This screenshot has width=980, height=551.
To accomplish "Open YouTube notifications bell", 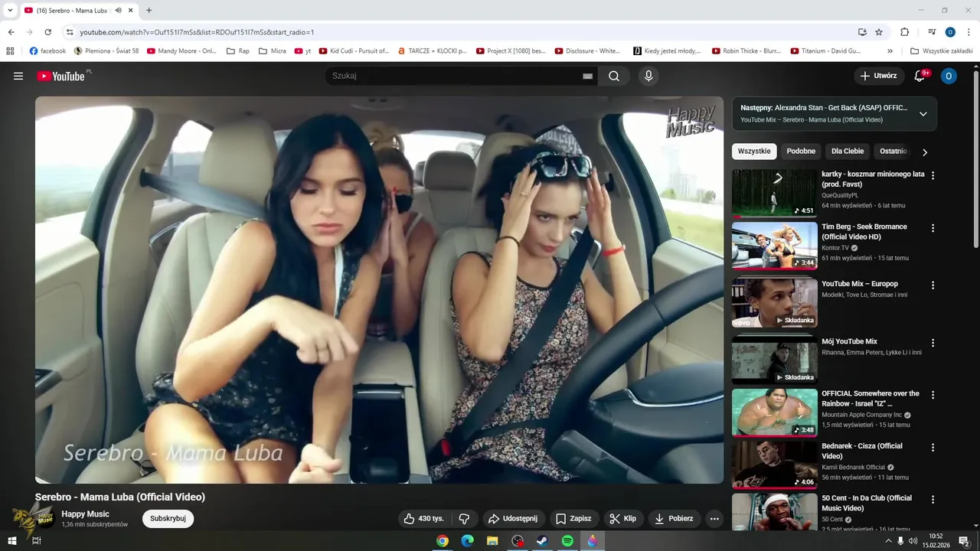I will pos(920,76).
